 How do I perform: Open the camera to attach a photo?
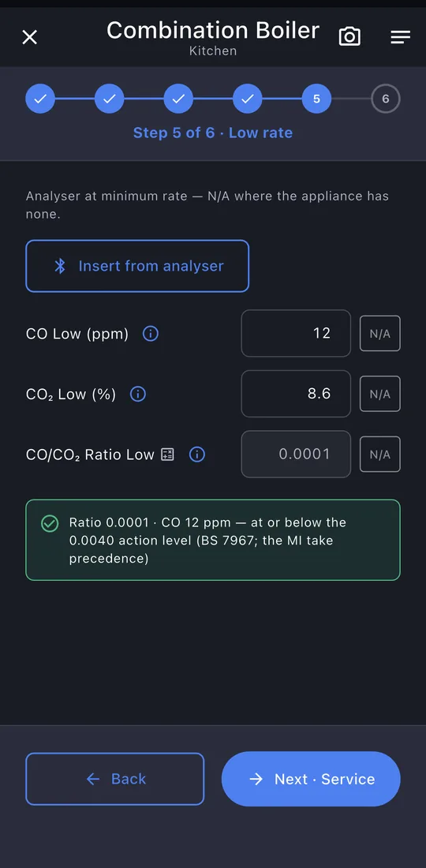click(349, 36)
